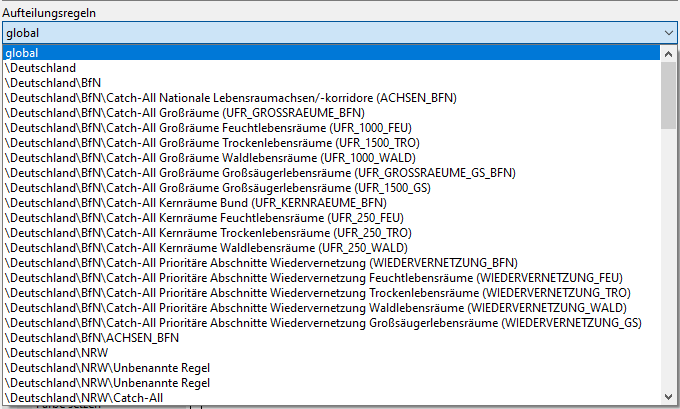Select the highlighted global entry
Screen dimensions: 680x409
pos(331,53)
